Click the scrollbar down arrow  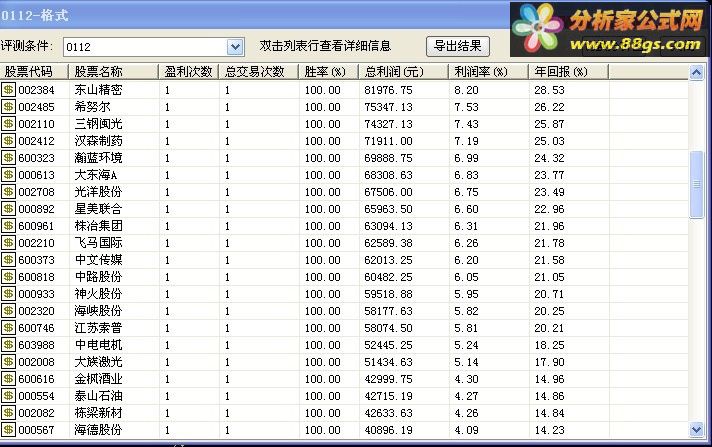click(697, 429)
